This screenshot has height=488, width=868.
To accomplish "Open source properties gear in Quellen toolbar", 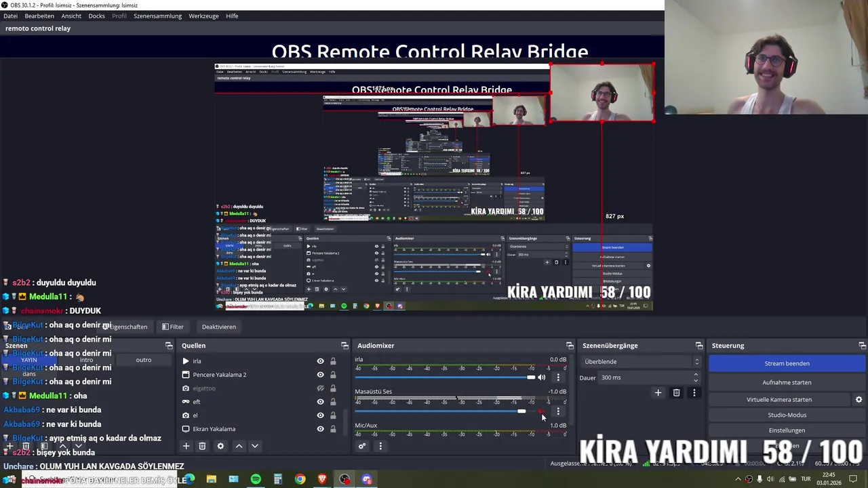I will [220, 446].
